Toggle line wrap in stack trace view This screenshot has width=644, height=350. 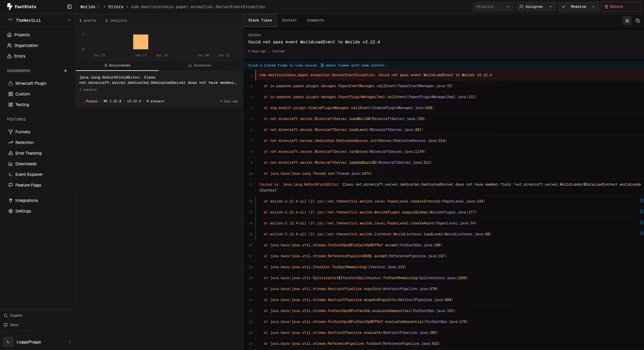tap(627, 21)
